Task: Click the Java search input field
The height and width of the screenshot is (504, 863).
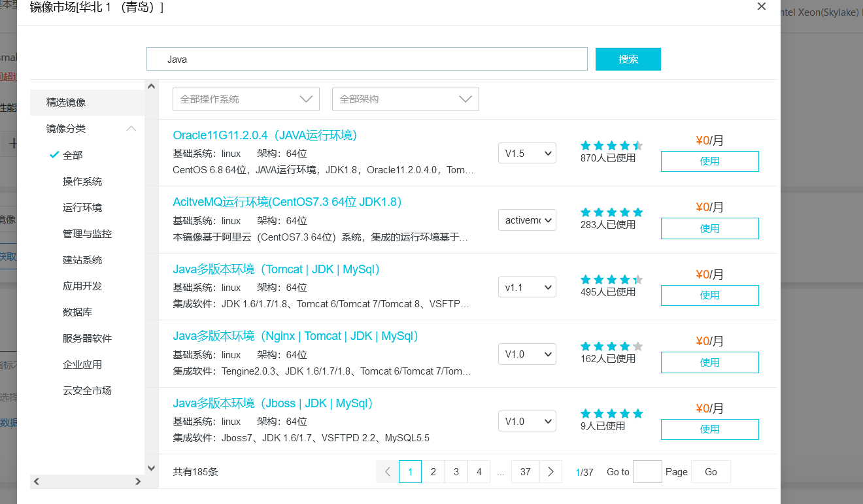Action: [x=367, y=59]
